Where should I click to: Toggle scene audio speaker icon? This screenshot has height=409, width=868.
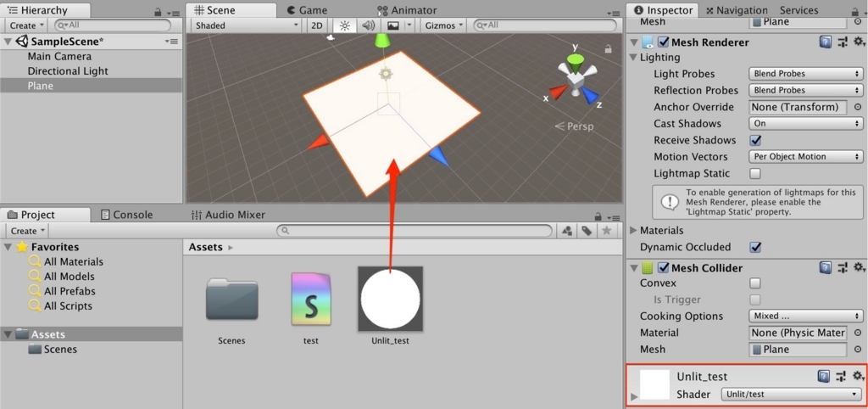(368, 25)
